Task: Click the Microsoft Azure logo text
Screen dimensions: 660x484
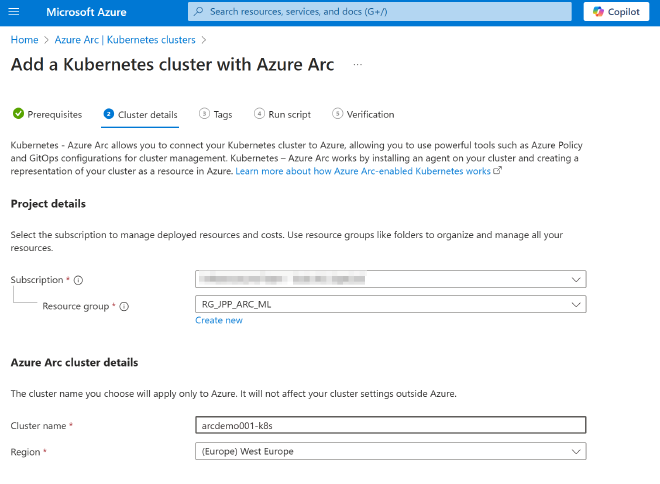Action: [x=86, y=12]
